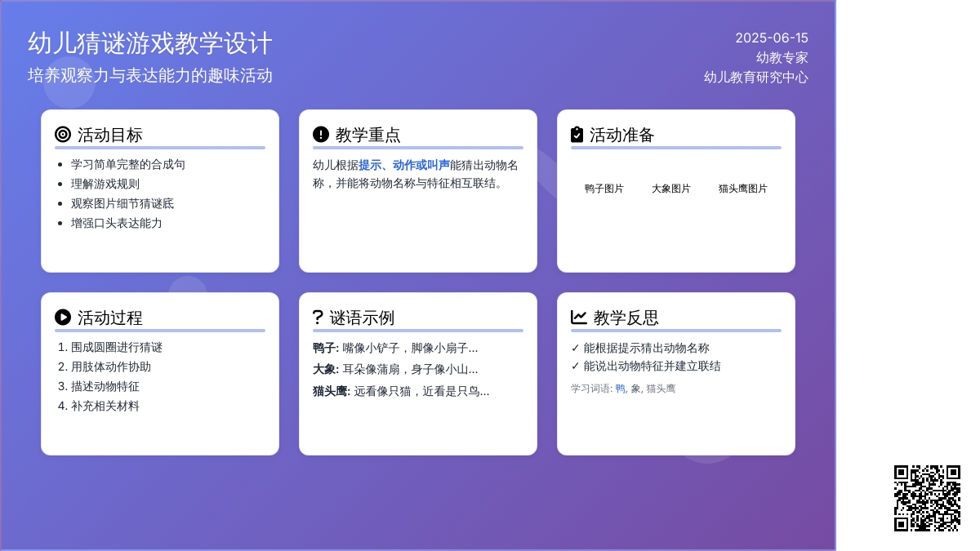Click bullet 观察图片细节猜谜底

coord(122,203)
